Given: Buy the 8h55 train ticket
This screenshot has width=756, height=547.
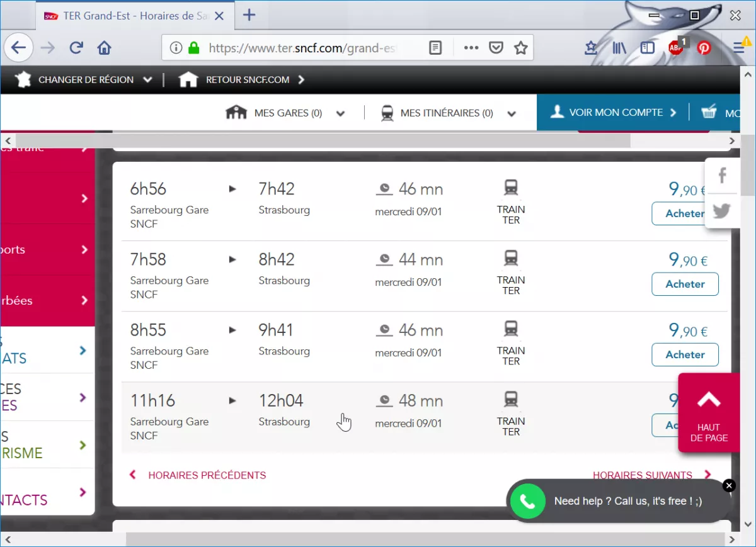Looking at the screenshot, I should [685, 354].
